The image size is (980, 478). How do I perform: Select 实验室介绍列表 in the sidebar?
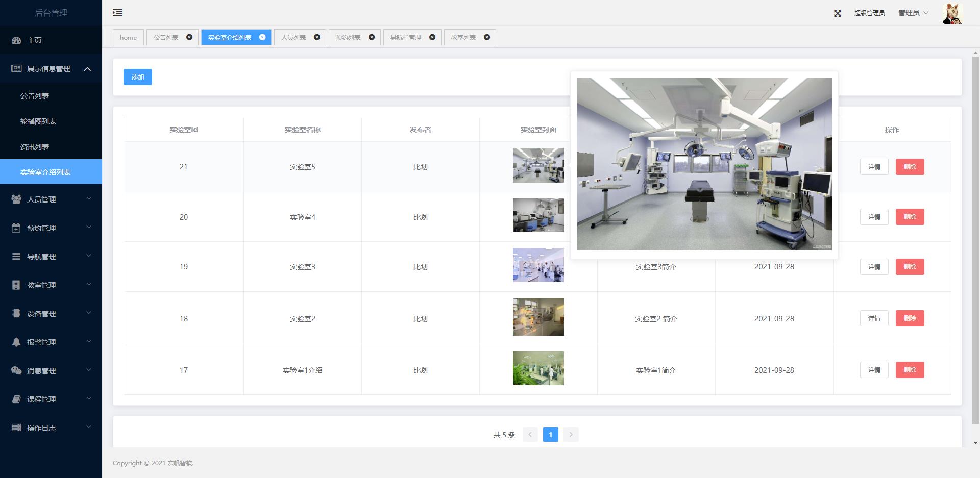point(51,172)
